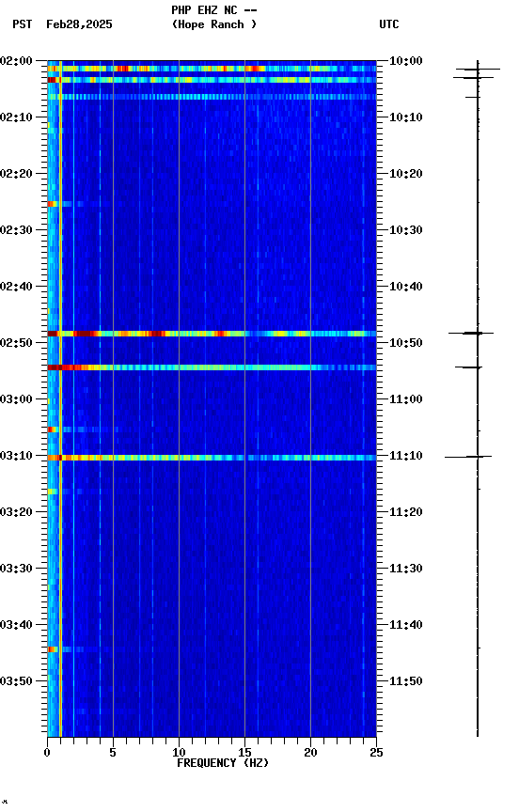Click the 10:10 UTC time label

click(405, 117)
